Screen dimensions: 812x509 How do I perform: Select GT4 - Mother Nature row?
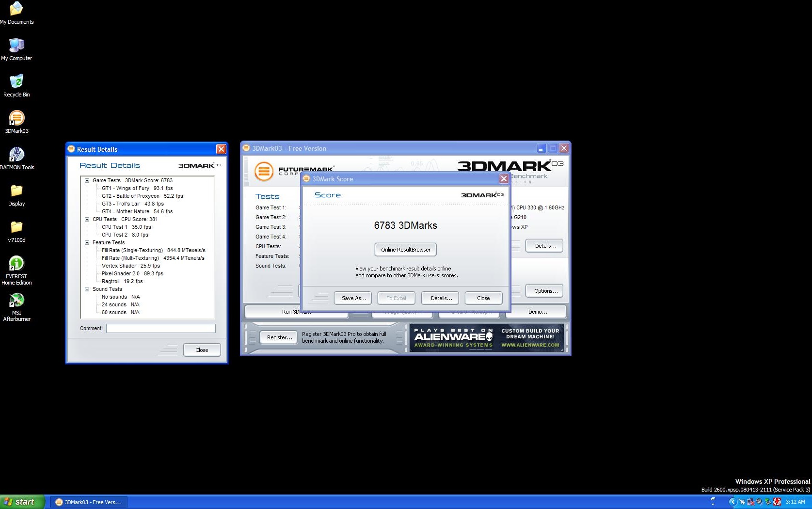tap(137, 211)
